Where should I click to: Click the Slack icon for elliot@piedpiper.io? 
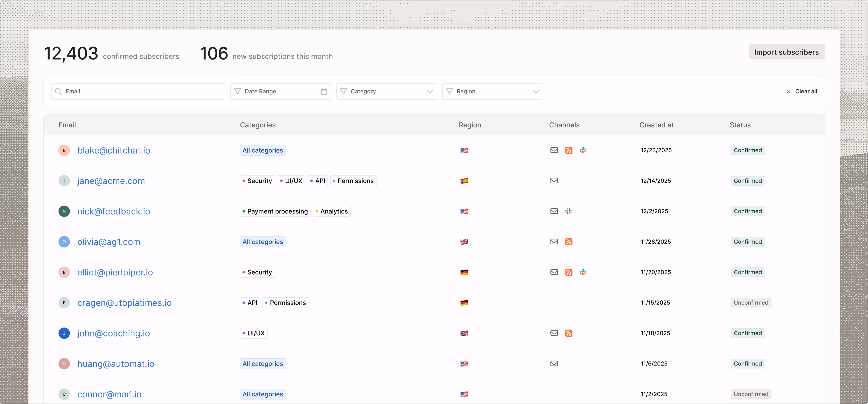pyautogui.click(x=583, y=272)
